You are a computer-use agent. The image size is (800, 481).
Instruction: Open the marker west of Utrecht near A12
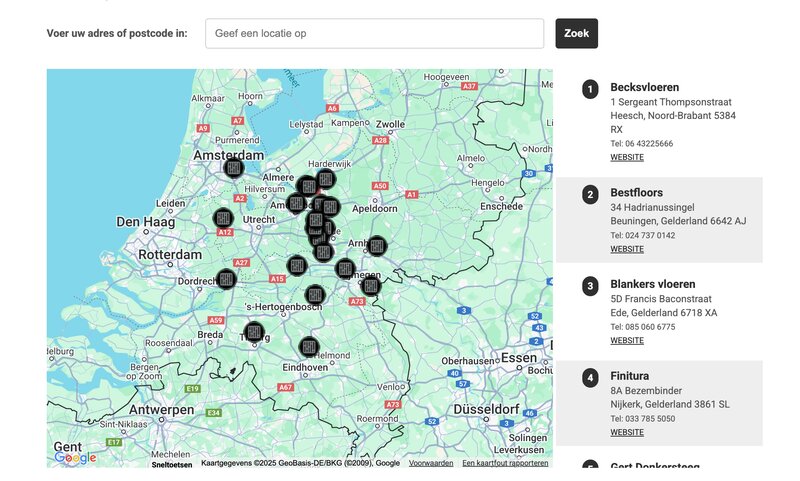pos(223,218)
